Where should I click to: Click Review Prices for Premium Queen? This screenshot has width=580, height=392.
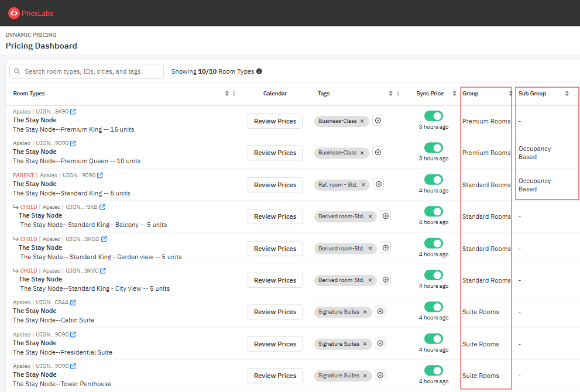pos(275,153)
